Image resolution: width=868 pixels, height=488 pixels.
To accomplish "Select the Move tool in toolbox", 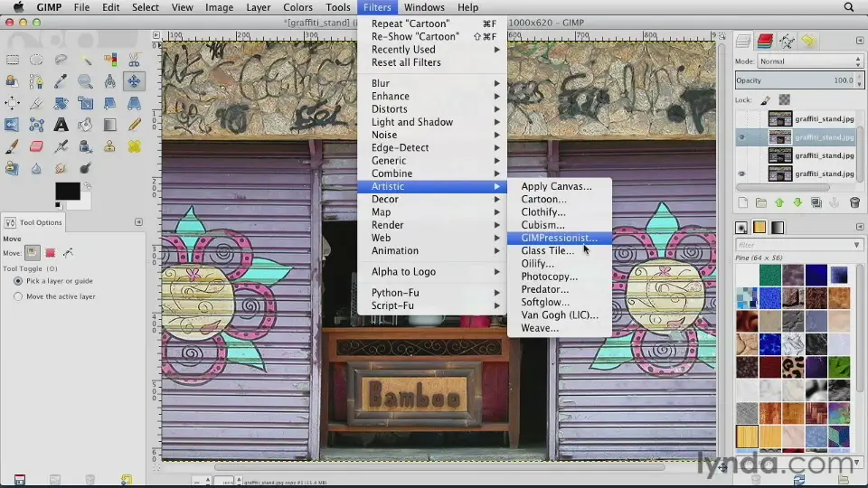I will (x=134, y=81).
